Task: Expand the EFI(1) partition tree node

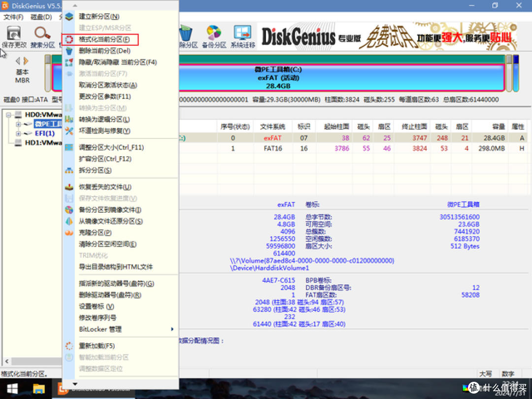Action: pyautogui.click(x=19, y=133)
